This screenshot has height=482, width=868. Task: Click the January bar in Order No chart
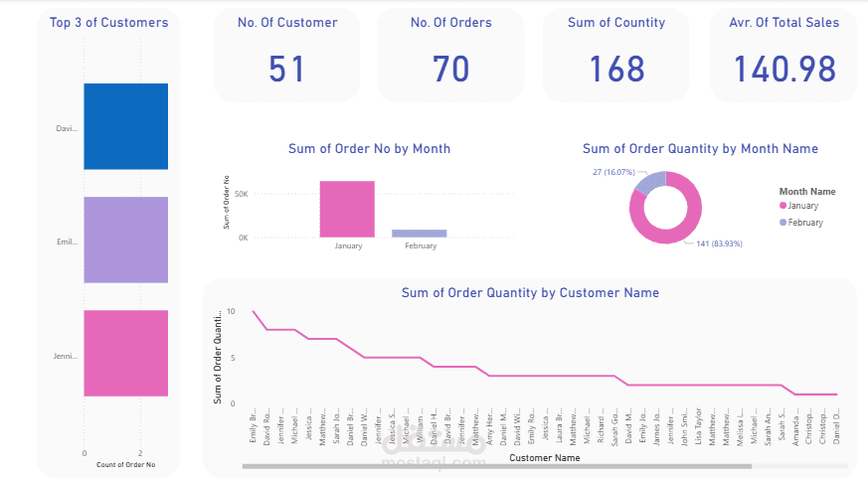(347, 209)
